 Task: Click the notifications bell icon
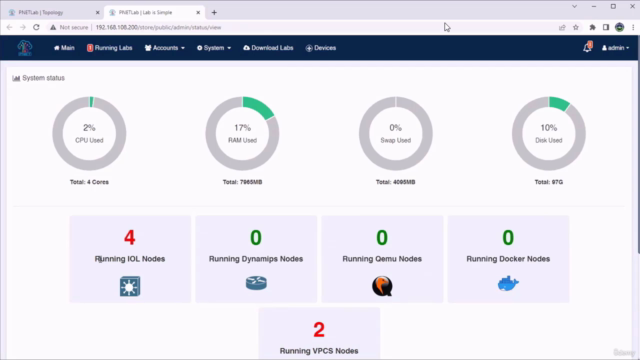(587, 47)
